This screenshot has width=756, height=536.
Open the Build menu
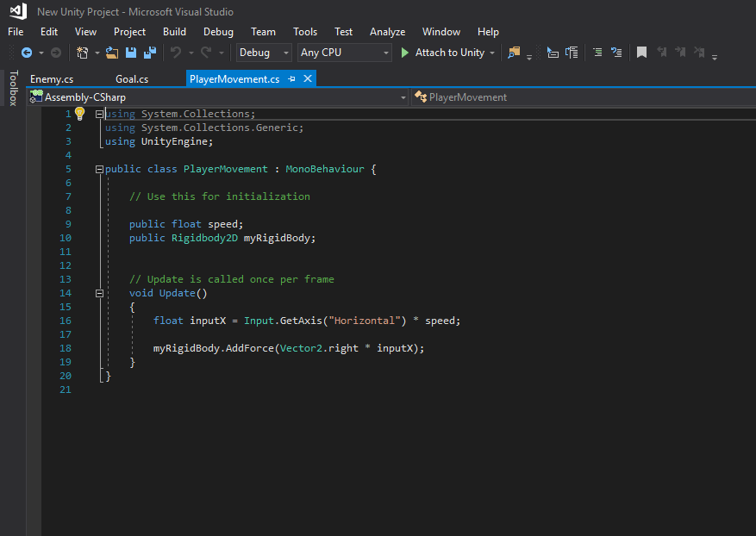click(174, 32)
